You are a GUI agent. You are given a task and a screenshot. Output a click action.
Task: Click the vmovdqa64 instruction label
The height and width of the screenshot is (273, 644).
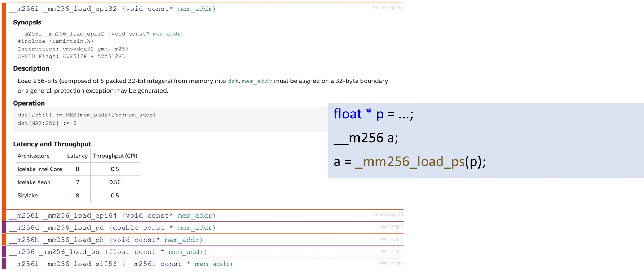click(x=388, y=215)
